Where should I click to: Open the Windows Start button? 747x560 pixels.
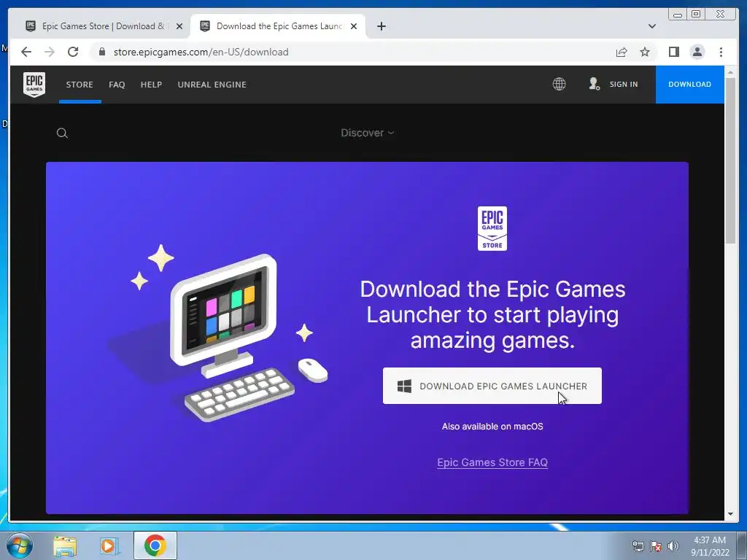(x=20, y=545)
